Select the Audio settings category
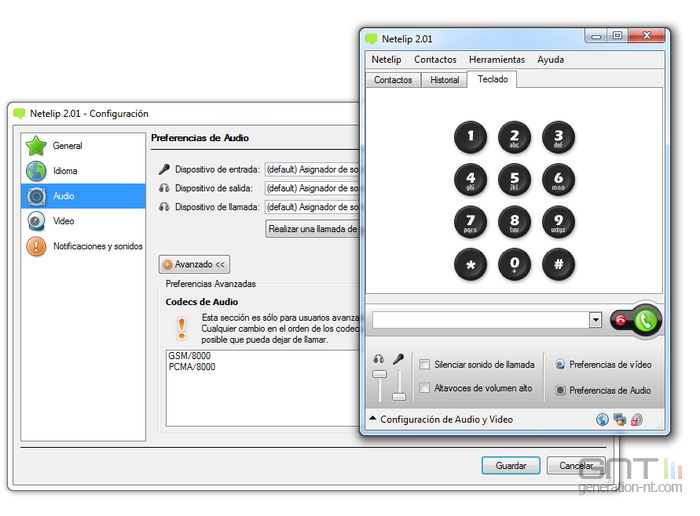This screenshot has height=516, width=700. pyautogui.click(x=83, y=196)
